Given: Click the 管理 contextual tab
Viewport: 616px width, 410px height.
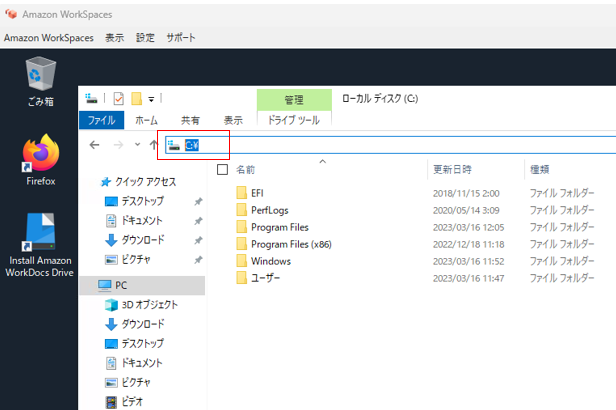Looking at the screenshot, I should click(x=294, y=100).
